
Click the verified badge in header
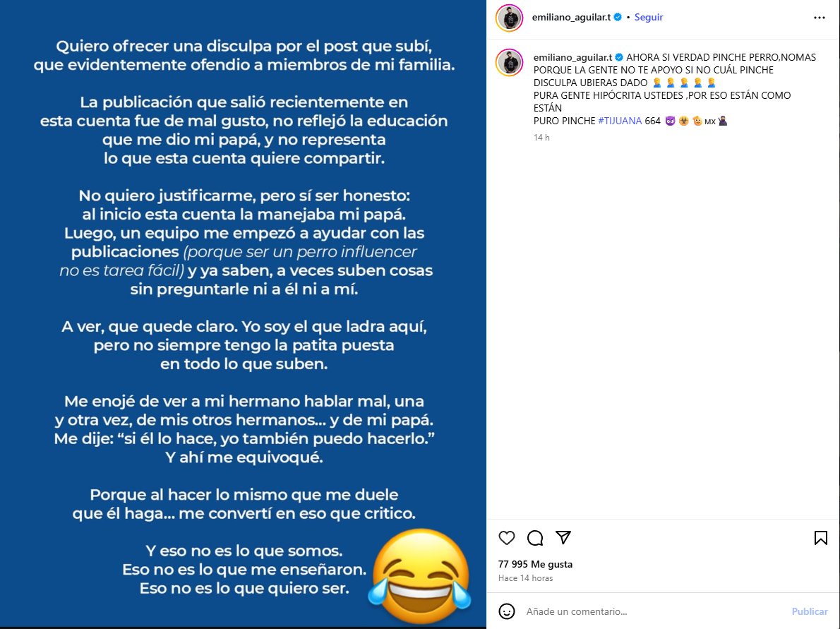(618, 17)
